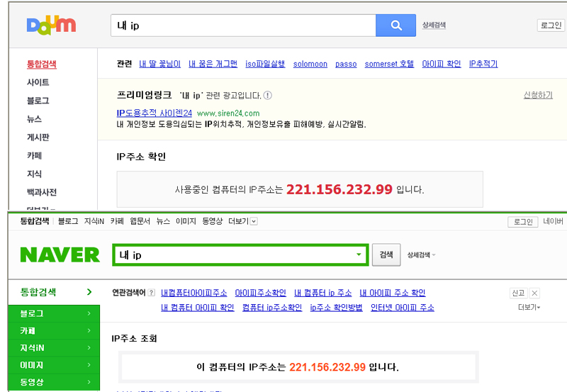Click the 신청하기 link
Image resolution: width=567 pixels, height=392 pixels.
[x=538, y=95]
